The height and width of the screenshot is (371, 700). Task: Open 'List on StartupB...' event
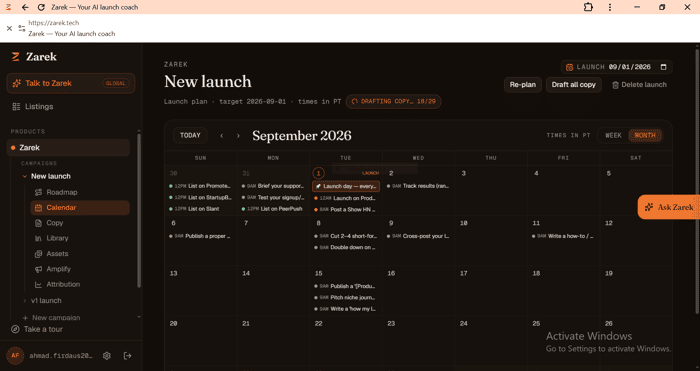pyautogui.click(x=200, y=197)
